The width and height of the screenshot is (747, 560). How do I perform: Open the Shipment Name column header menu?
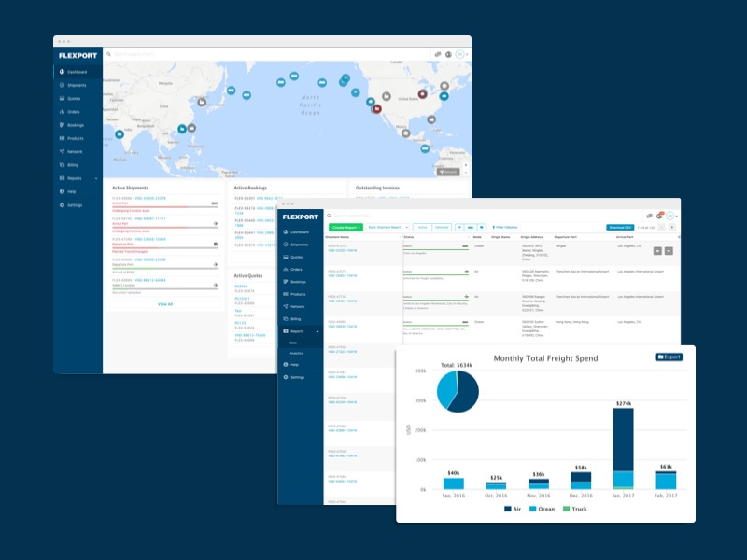(x=401, y=237)
